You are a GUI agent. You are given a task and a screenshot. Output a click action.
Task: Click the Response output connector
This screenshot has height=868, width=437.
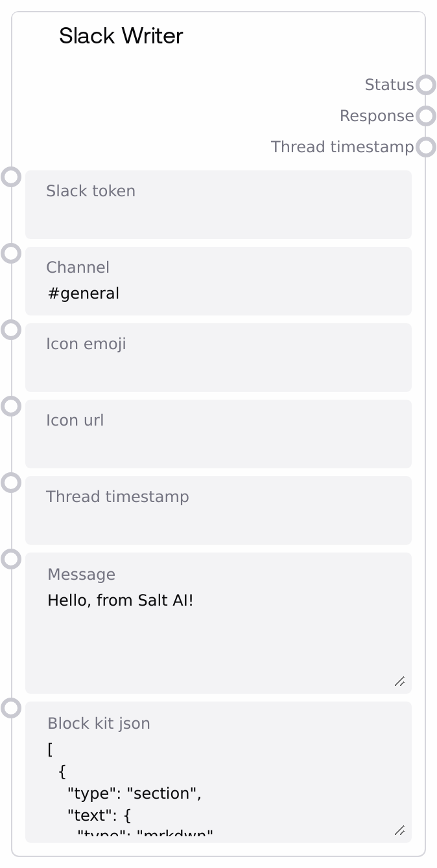425,116
